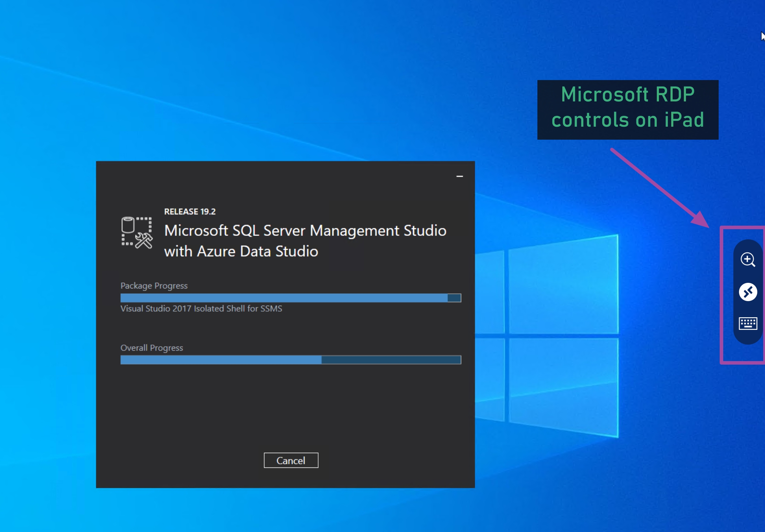The width and height of the screenshot is (765, 532).
Task: Click the Overall Progress bar
Action: [290, 360]
